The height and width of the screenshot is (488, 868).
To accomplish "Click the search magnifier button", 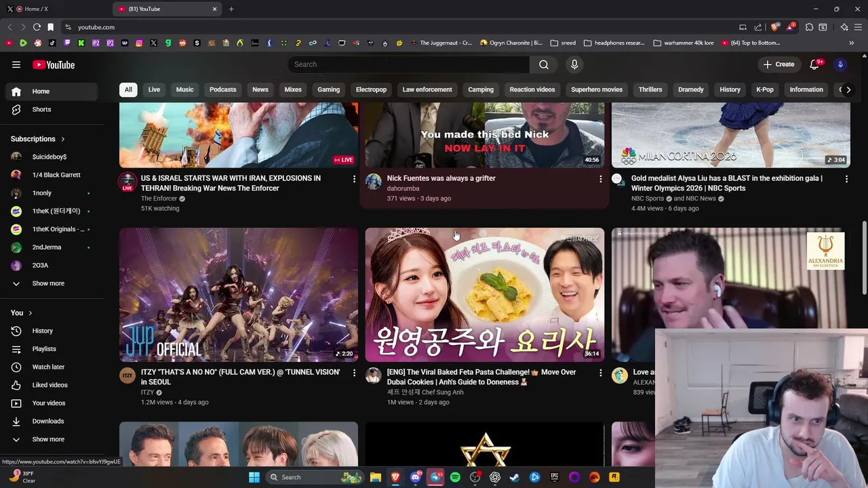I will point(544,64).
